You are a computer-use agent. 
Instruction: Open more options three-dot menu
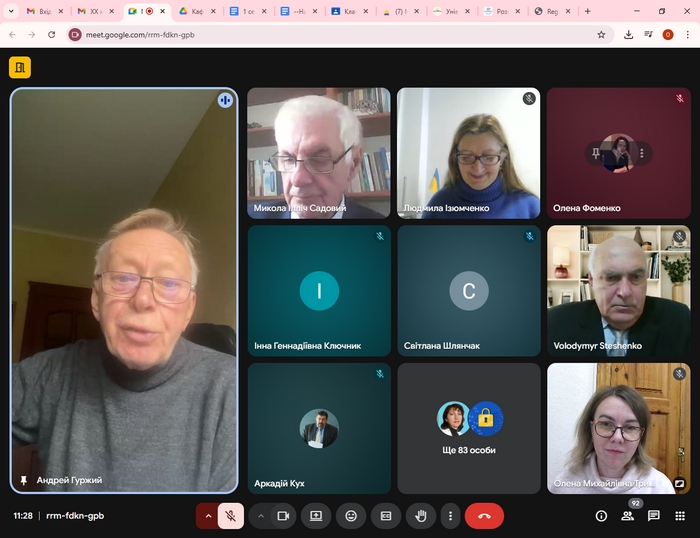click(x=450, y=516)
